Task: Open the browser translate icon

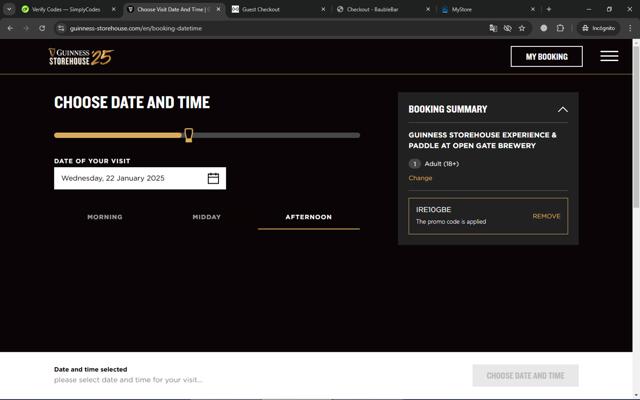Action: (x=493, y=28)
